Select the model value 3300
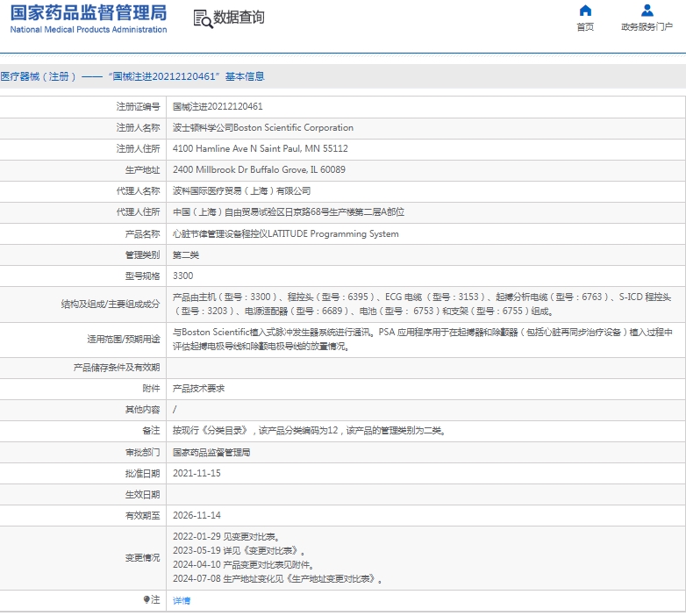The image size is (686, 616). click(182, 276)
